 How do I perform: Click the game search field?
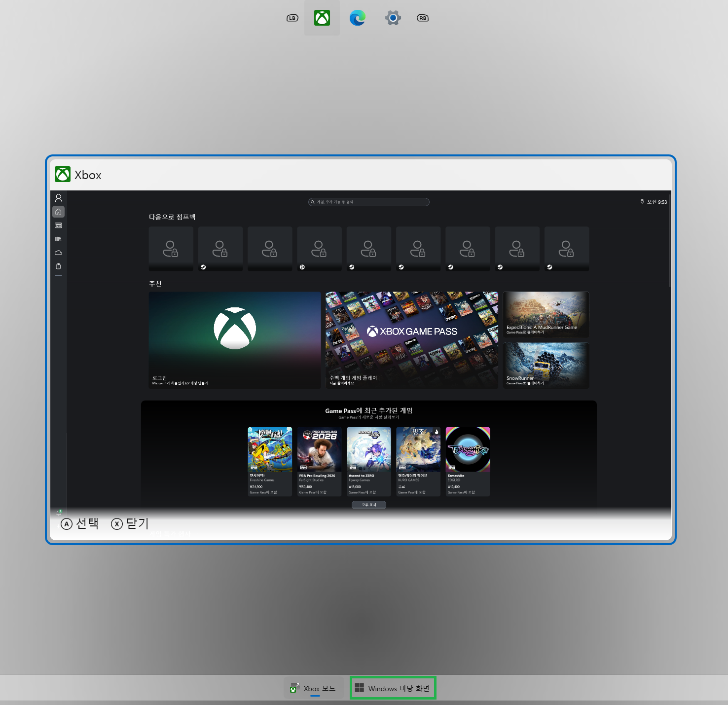point(369,202)
